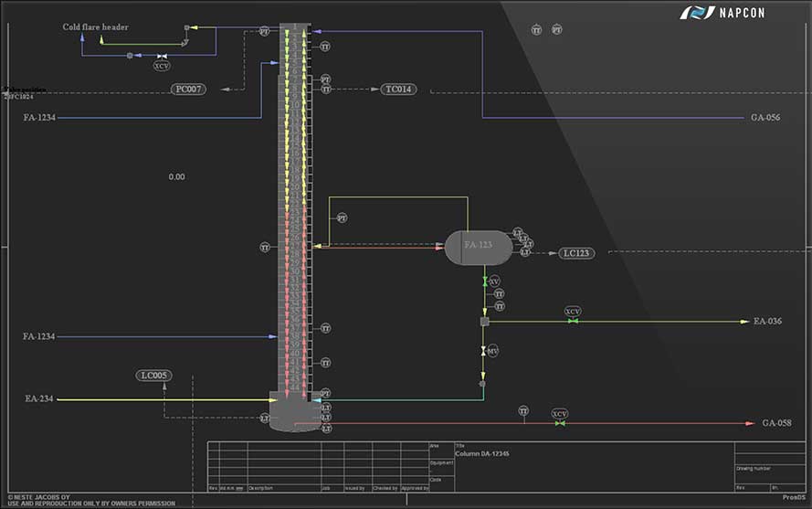Click the XV valve below FA-123 drum
This screenshot has width=812, height=509.
coord(494,281)
